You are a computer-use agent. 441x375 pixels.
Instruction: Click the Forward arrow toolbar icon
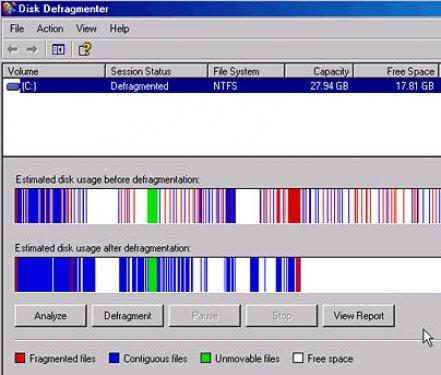[x=32, y=50]
